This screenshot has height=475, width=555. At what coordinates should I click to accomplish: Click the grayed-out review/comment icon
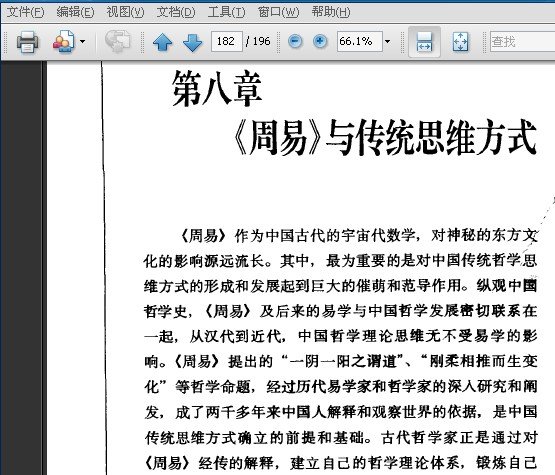pyautogui.click(x=118, y=41)
